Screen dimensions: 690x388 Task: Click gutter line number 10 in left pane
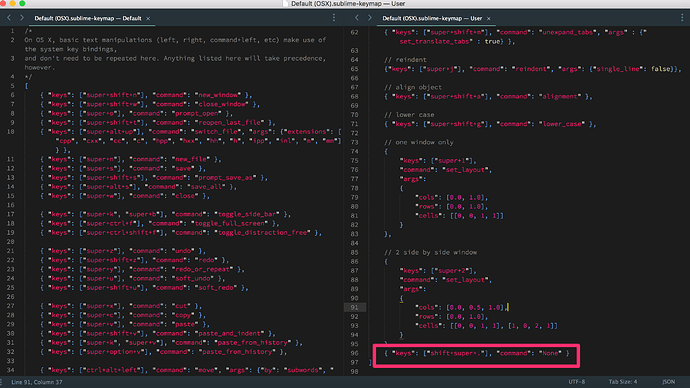pos(11,132)
